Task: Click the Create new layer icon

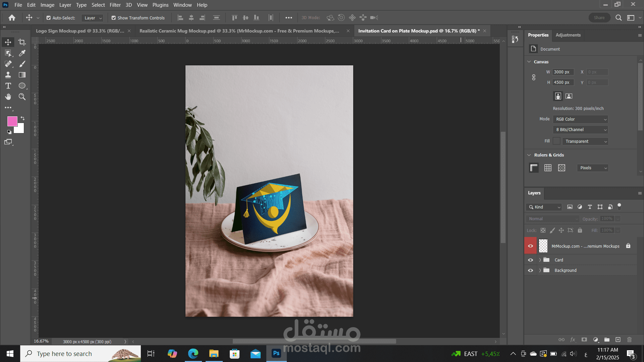Action: tap(618, 340)
